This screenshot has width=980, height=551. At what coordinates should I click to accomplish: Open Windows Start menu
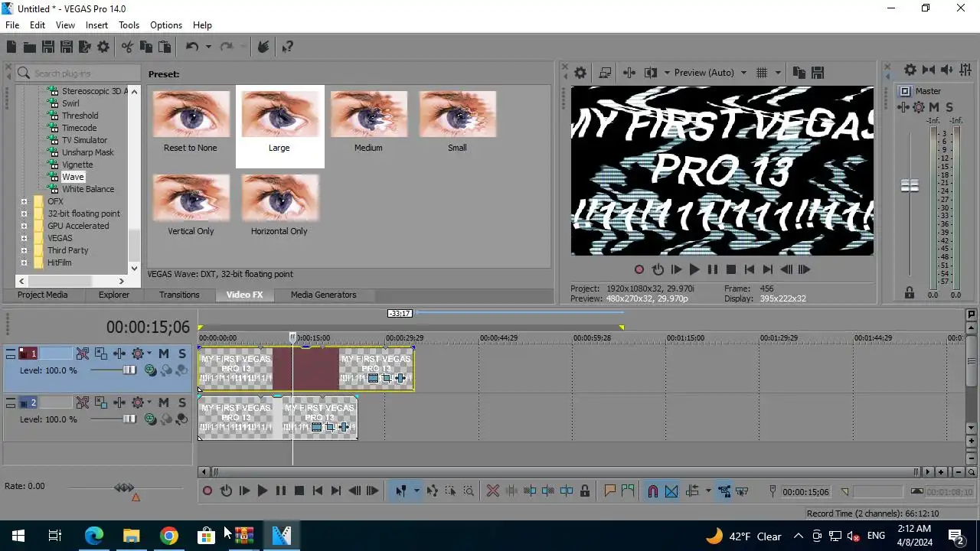pyautogui.click(x=18, y=536)
